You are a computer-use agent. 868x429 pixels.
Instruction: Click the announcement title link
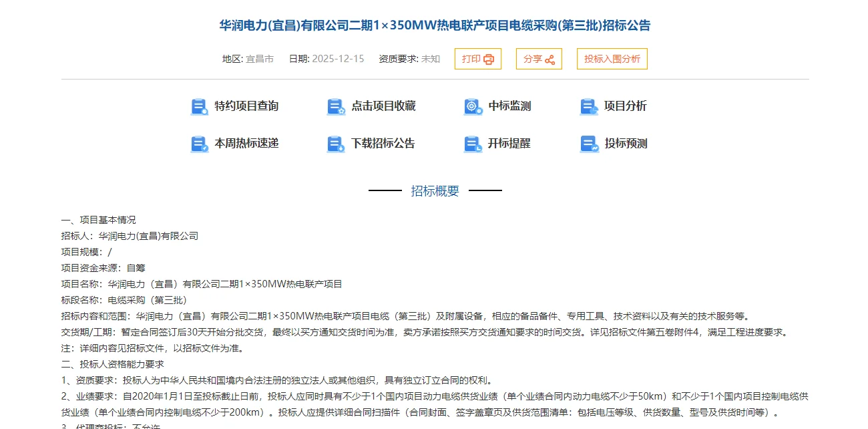[434, 25]
